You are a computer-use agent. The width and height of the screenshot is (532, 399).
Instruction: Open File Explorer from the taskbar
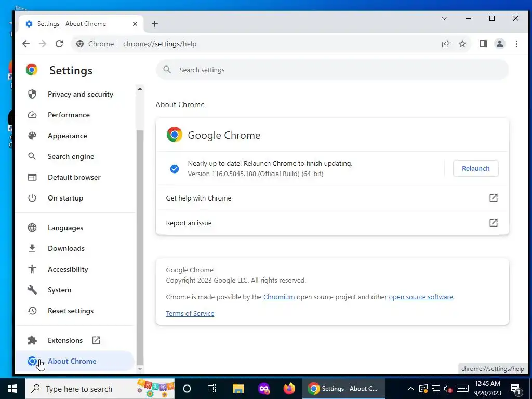pos(238,389)
